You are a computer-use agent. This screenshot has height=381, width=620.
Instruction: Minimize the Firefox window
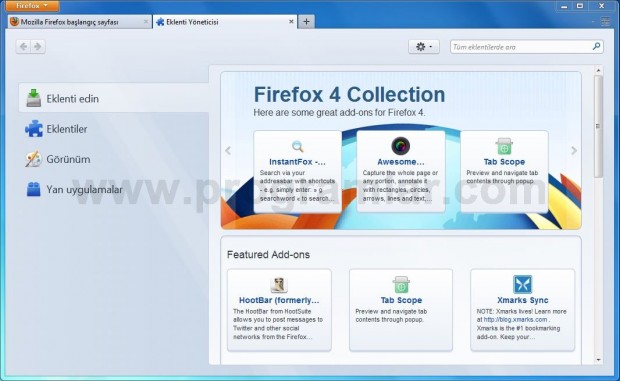pyautogui.click(x=564, y=6)
